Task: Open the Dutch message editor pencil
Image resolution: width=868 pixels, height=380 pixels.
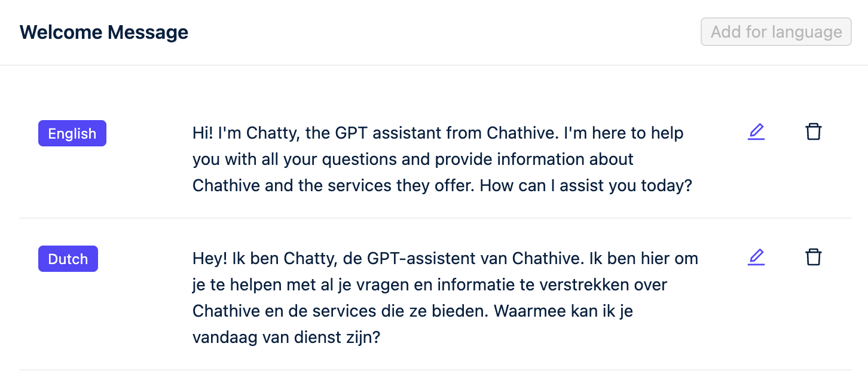Action: [756, 258]
